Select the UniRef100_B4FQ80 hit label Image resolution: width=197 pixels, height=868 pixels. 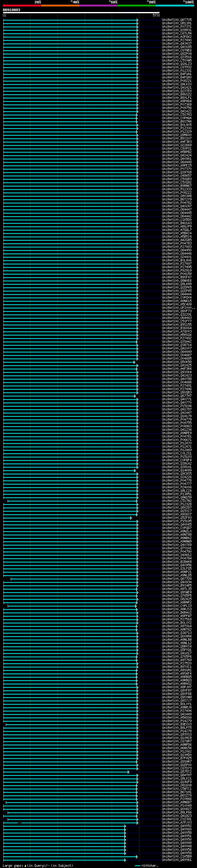(177, 77)
